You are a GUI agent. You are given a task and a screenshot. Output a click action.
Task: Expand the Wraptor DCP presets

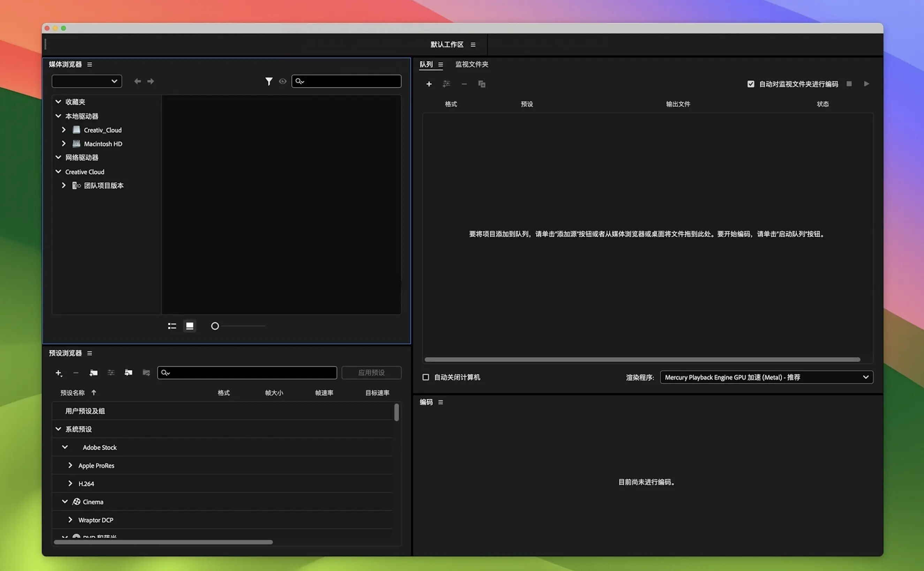(70, 520)
